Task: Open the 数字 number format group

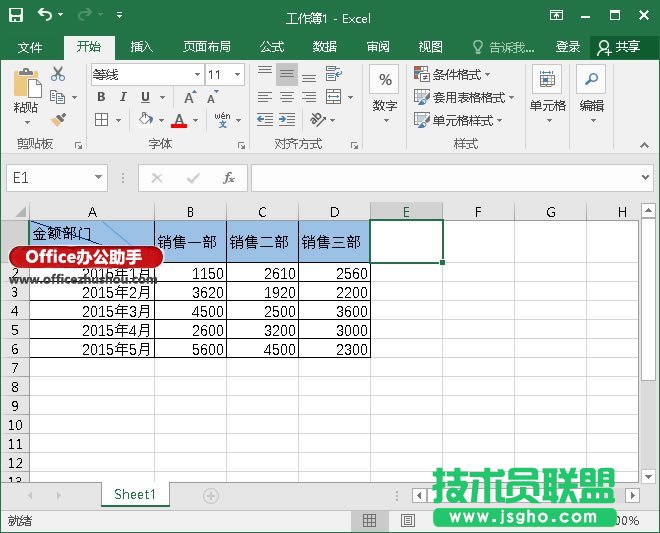Action: 385,95
